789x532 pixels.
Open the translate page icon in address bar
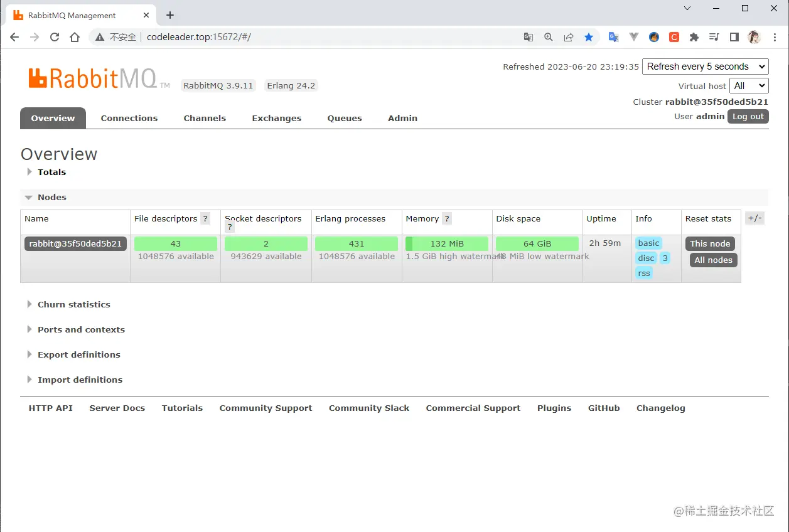pyautogui.click(x=529, y=37)
